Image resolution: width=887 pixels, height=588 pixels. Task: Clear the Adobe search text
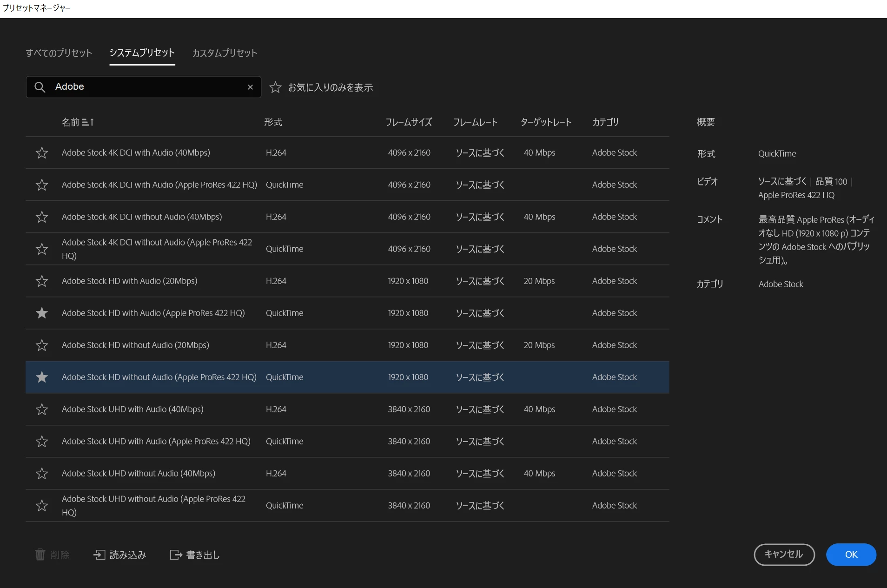coord(250,87)
